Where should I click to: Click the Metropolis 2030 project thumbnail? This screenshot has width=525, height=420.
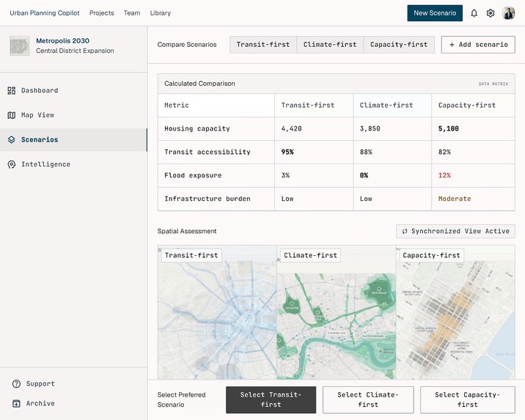[x=19, y=46]
